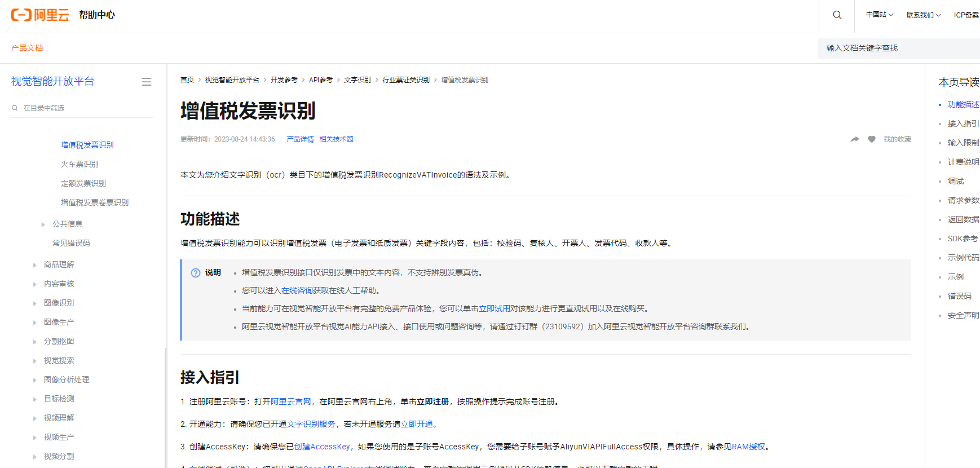Jump to 请求参数 in page guide
980x468 pixels.
pos(964,201)
